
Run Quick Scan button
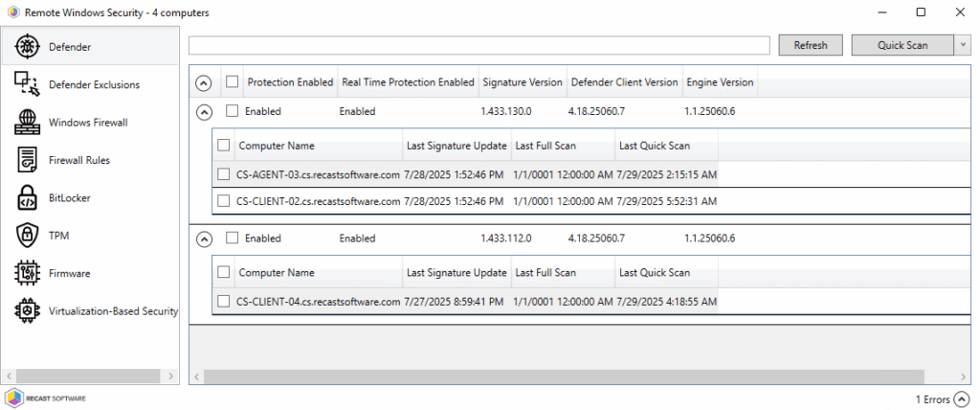(902, 45)
